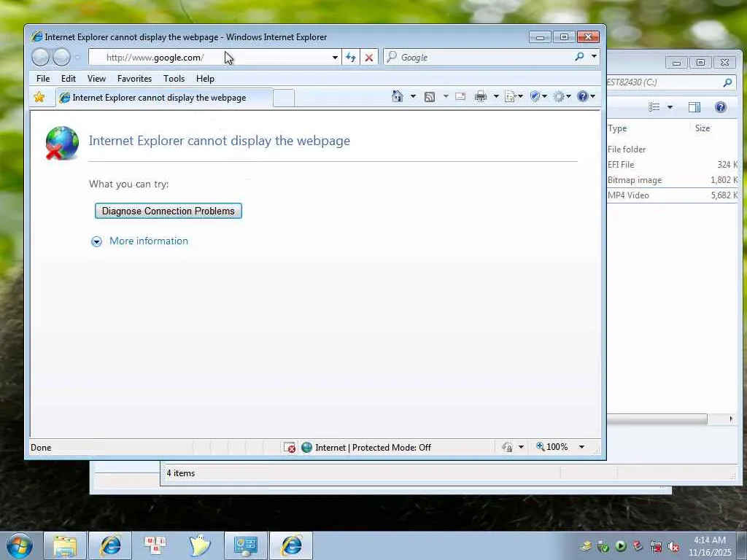The image size is (747, 560).
Task: Expand the Print dropdown arrow
Action: 496,97
